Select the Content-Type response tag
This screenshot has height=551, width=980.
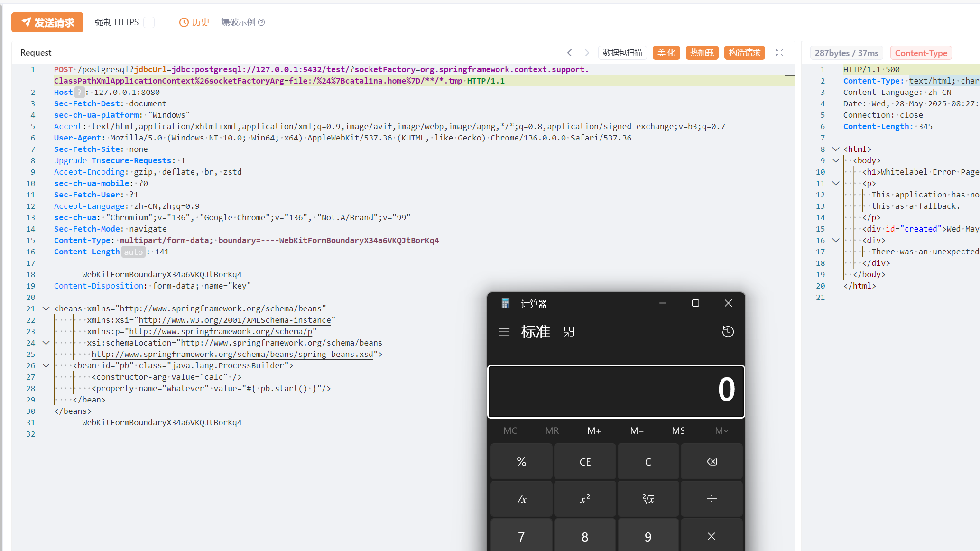pos(921,53)
